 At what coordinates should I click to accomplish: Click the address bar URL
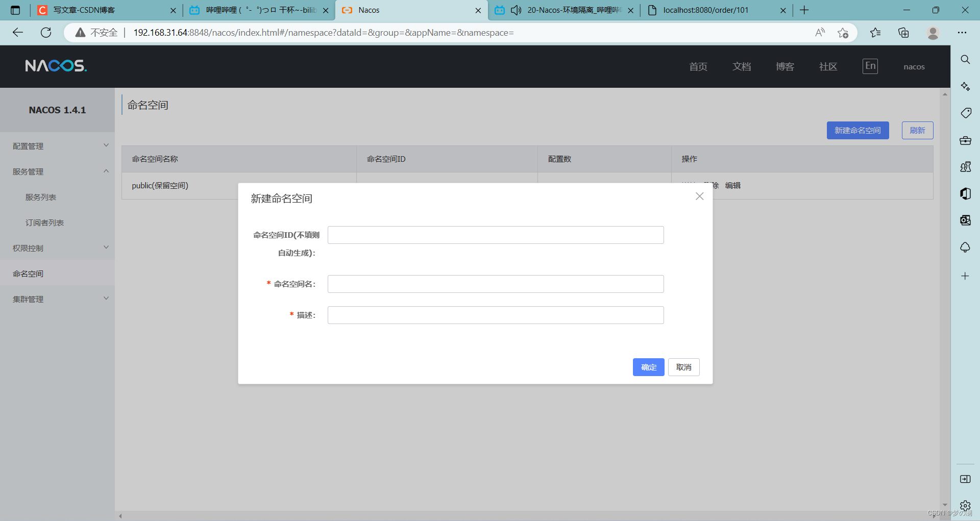tap(324, 33)
